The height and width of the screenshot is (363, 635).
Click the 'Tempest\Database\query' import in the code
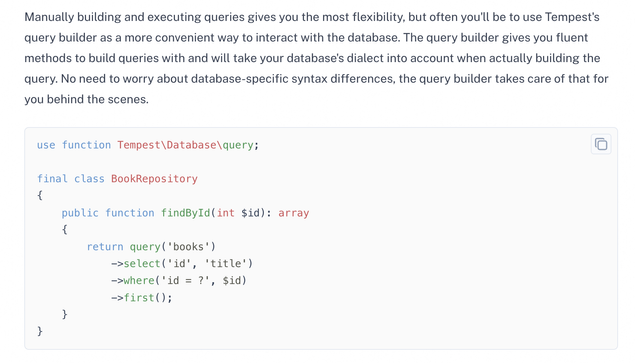pyautogui.click(x=185, y=145)
